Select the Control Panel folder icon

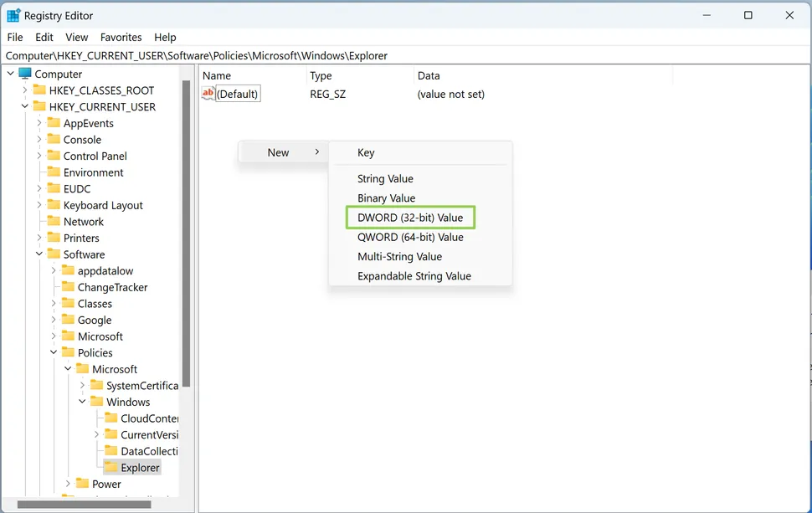pyautogui.click(x=54, y=156)
